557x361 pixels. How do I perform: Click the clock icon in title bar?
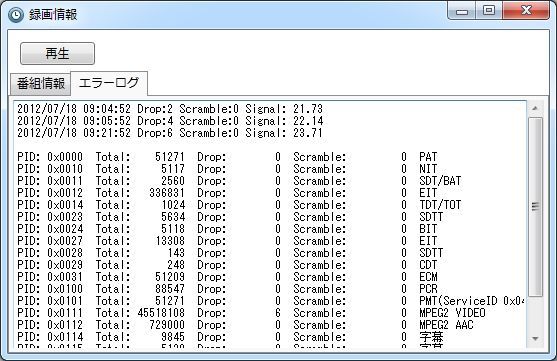pyautogui.click(x=16, y=15)
